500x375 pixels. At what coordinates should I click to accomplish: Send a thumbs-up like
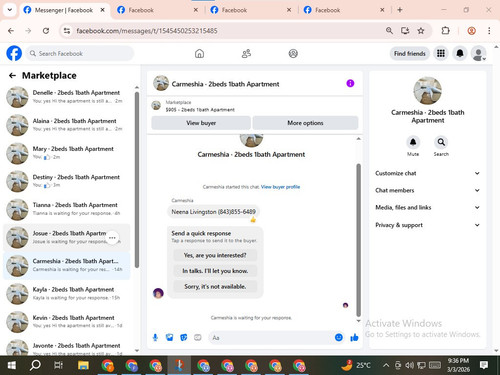(x=354, y=338)
